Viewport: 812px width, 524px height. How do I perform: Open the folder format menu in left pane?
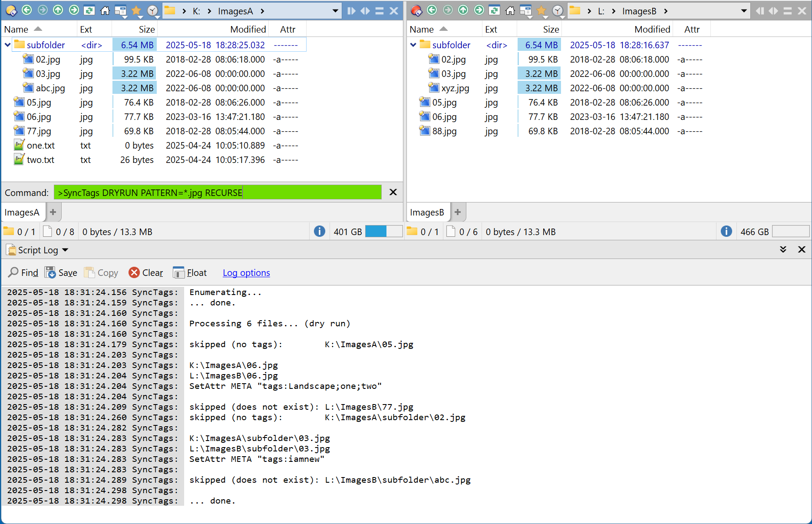pyautogui.click(x=121, y=11)
